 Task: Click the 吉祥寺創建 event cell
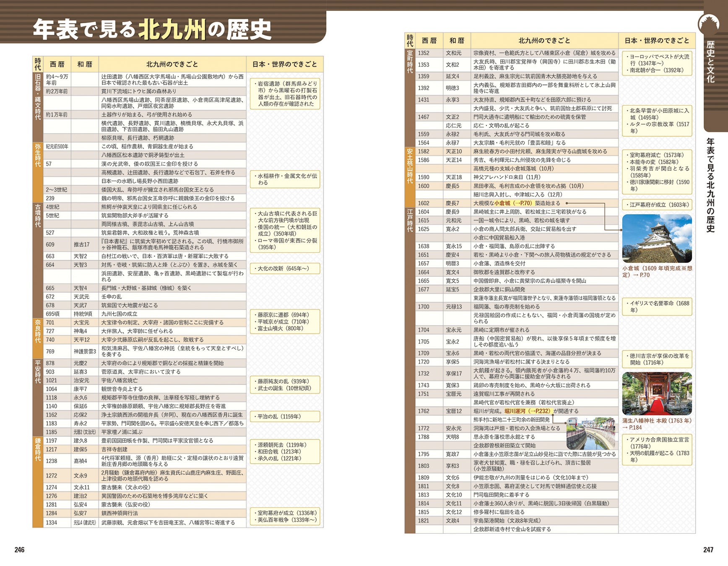tap(172, 449)
